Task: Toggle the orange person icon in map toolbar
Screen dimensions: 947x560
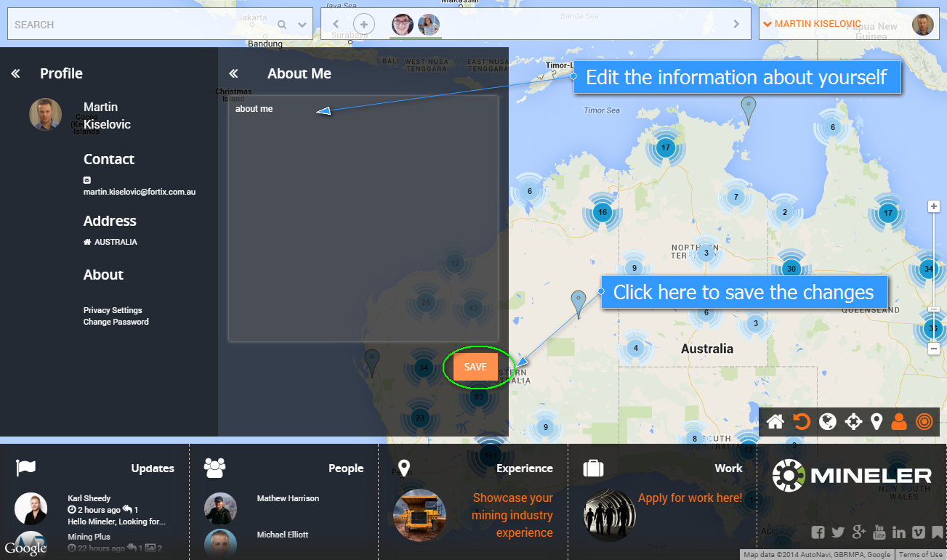Action: click(x=899, y=421)
